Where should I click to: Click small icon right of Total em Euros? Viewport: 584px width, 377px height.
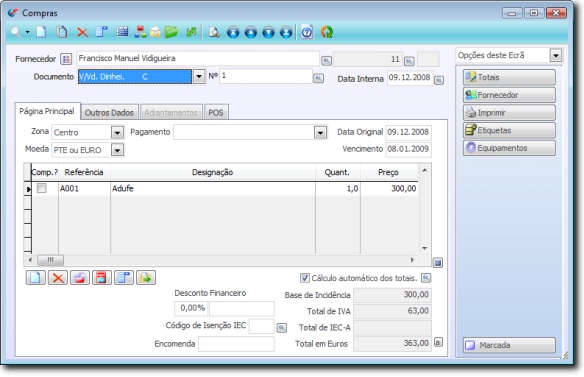click(x=438, y=342)
